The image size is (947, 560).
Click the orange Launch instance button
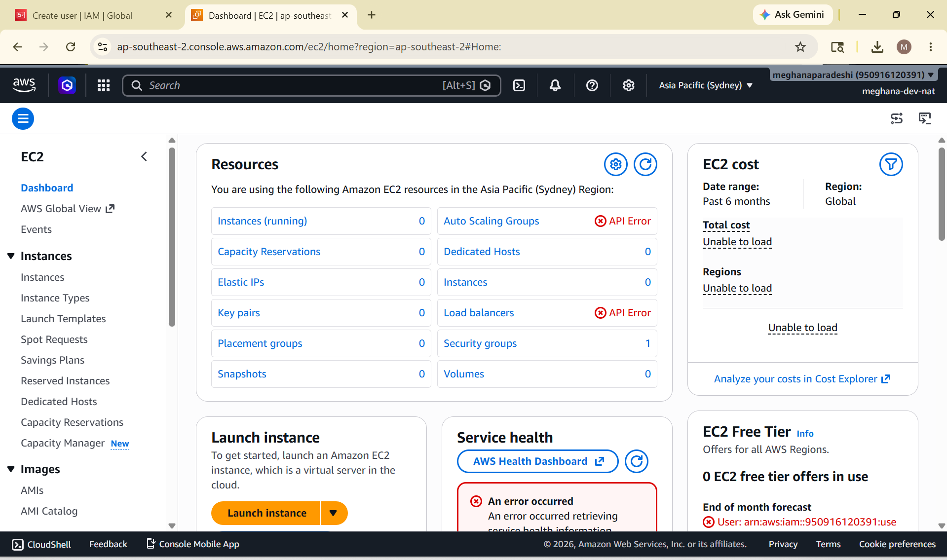pos(266,513)
